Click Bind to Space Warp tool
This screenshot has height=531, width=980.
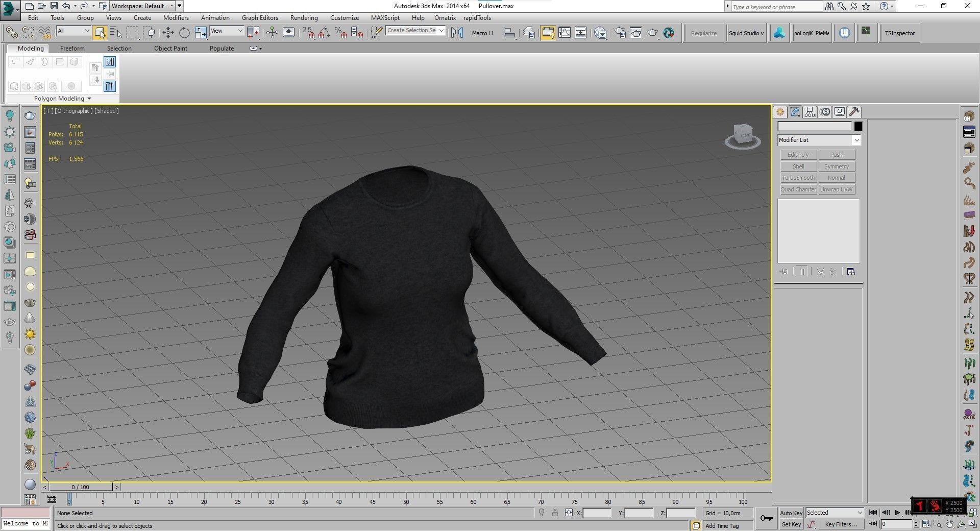pyautogui.click(x=45, y=33)
